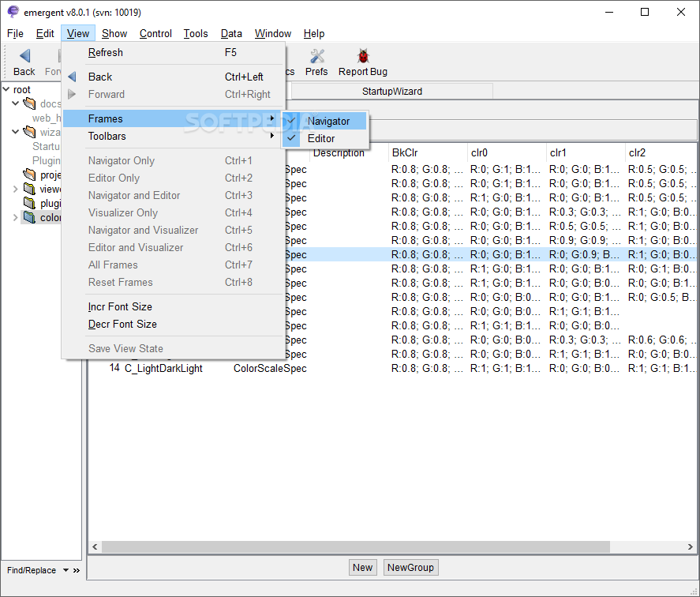The width and height of the screenshot is (700, 597).
Task: Click the colorspecs folder icon in tree
Action: pos(29,218)
